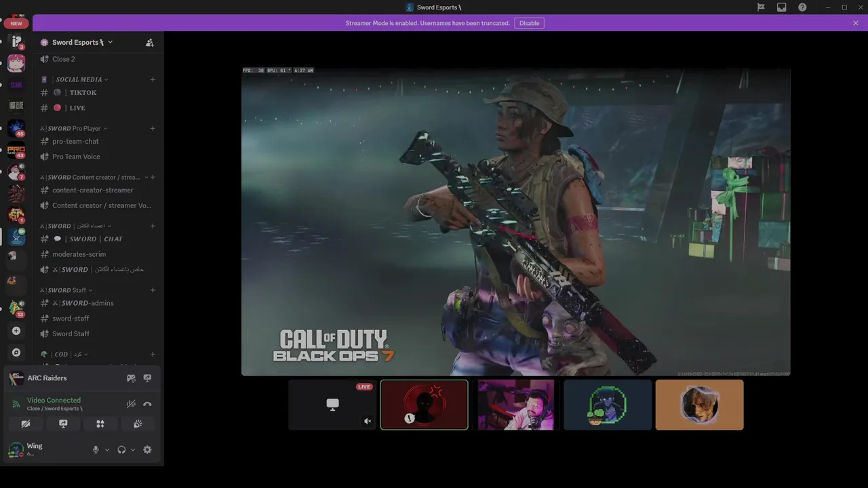Collapse the COD category

(64, 354)
